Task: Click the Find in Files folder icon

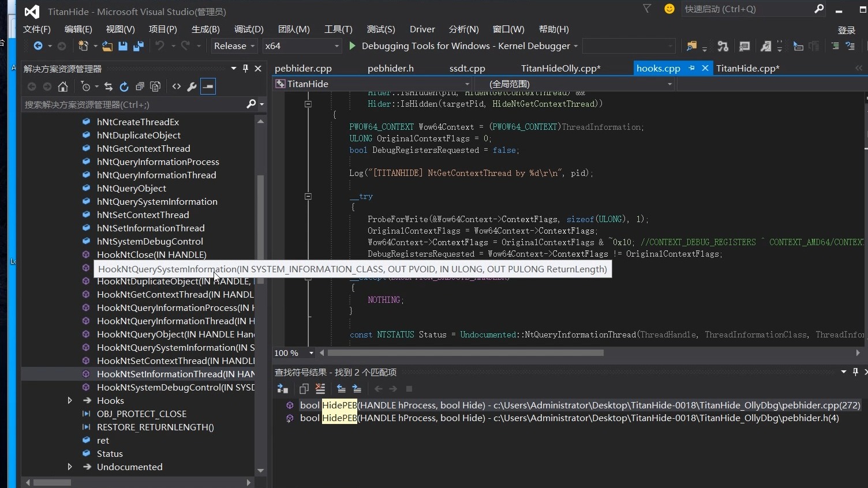Action: [x=691, y=46]
